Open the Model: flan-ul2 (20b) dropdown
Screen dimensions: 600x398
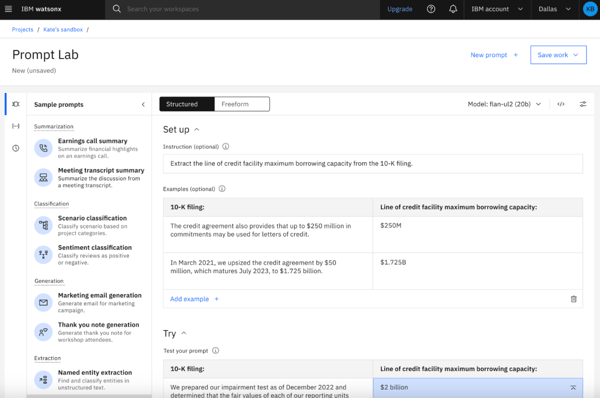[504, 104]
